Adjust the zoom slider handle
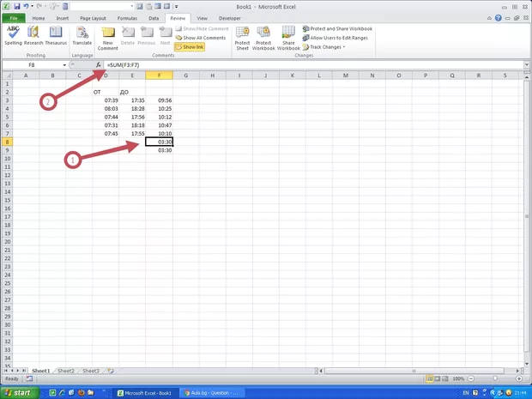 pyautogui.click(x=495, y=378)
